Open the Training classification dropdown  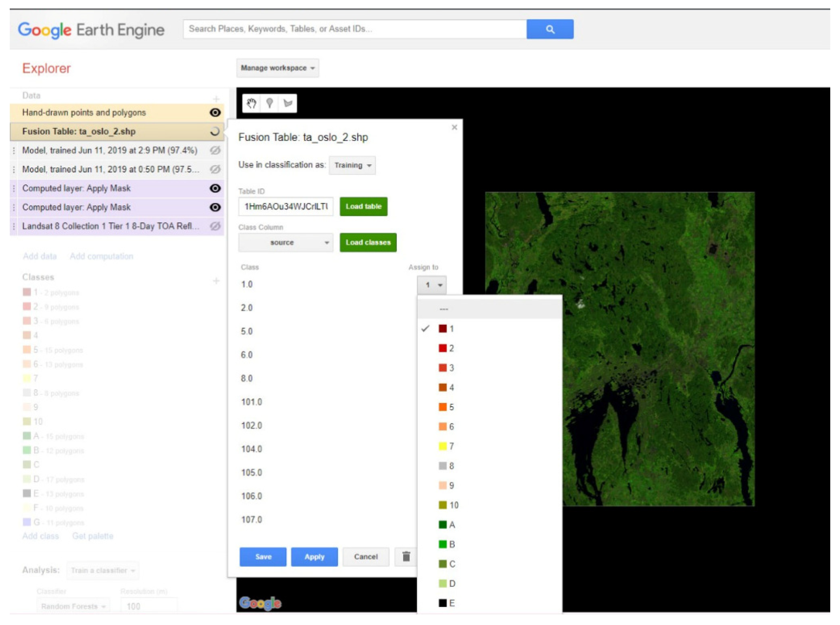coord(352,165)
